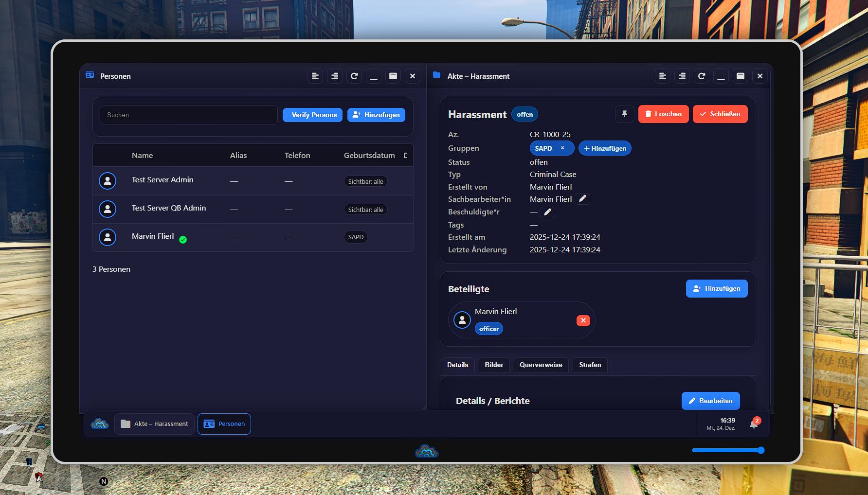This screenshot has height=495, width=868.
Task: Edit the Sachbearbeiter*in pencil icon
Action: coord(582,199)
